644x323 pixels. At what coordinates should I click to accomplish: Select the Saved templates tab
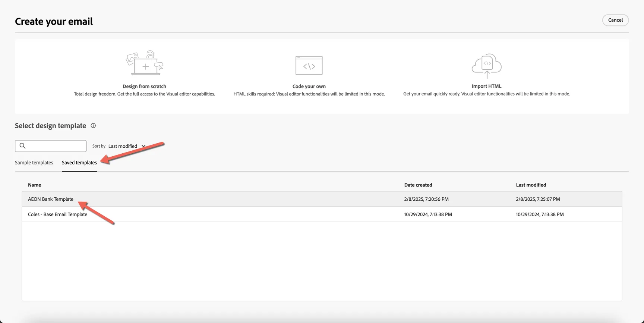coord(79,163)
